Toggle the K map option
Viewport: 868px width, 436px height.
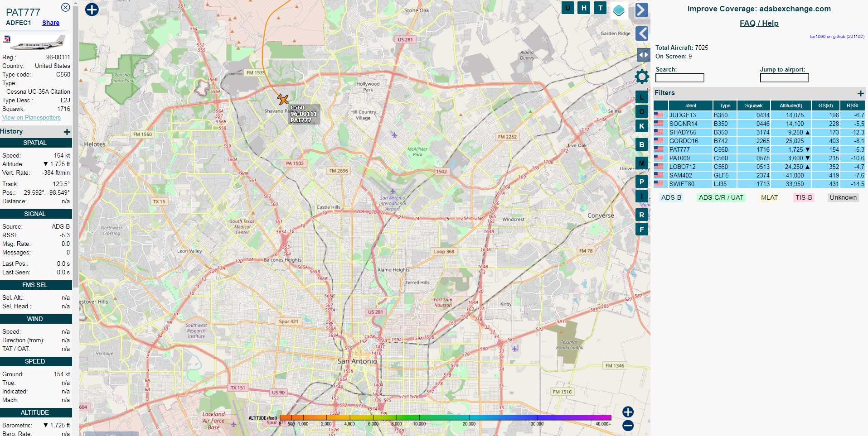641,126
